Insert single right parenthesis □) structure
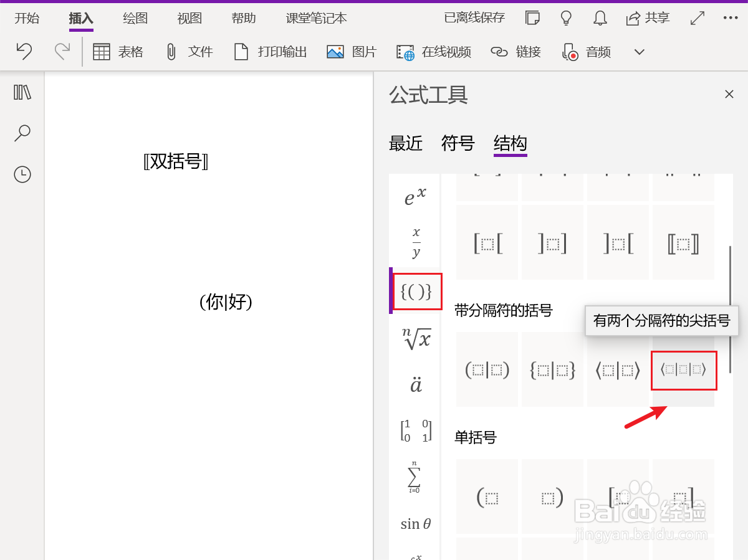The height and width of the screenshot is (560, 748). [x=553, y=496]
